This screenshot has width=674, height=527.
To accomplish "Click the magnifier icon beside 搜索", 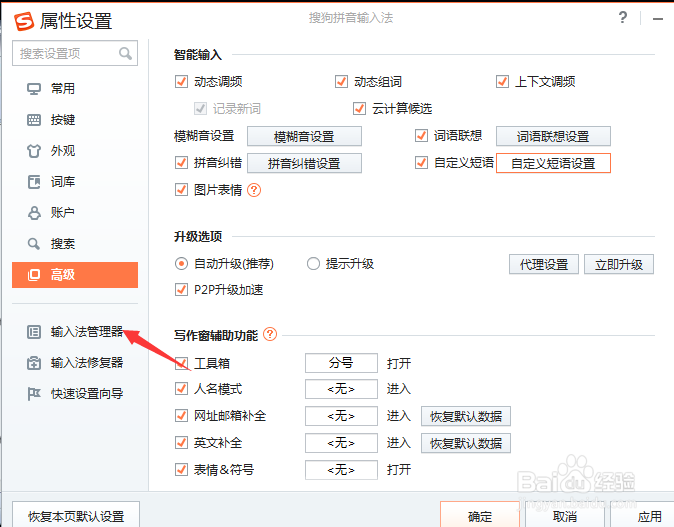I will [x=34, y=244].
